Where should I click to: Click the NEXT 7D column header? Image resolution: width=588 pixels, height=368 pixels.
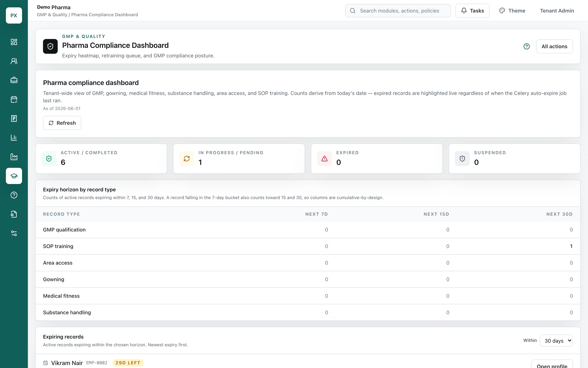pyautogui.click(x=317, y=214)
